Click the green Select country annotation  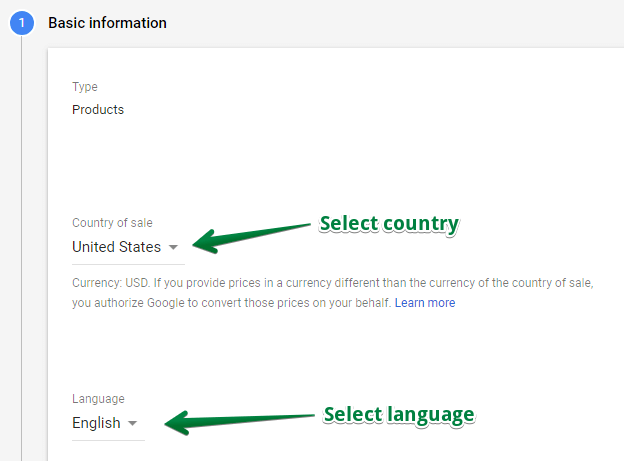389,224
